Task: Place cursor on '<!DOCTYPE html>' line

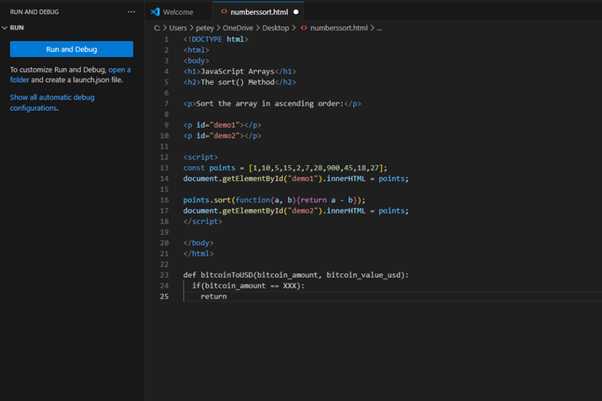Action: pyautogui.click(x=216, y=39)
